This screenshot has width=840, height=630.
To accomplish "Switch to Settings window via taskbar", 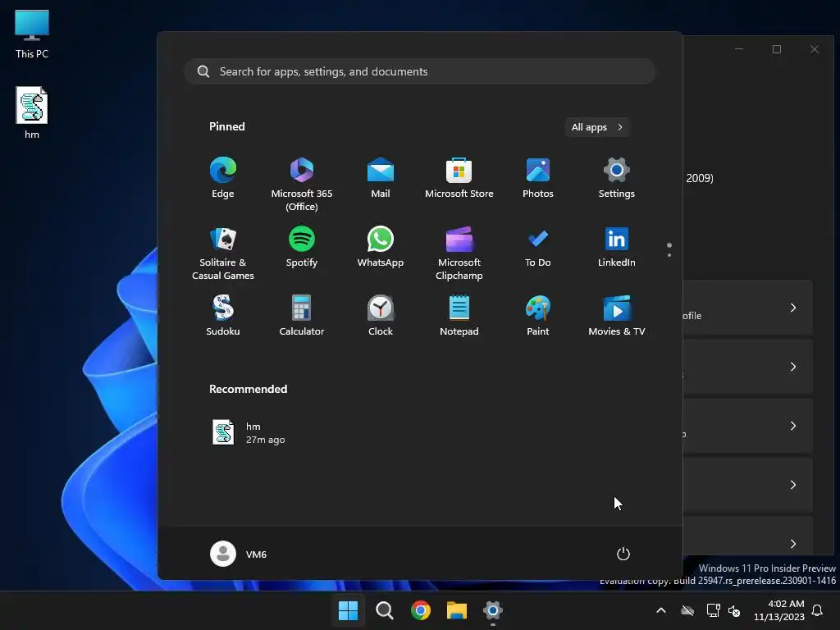I will tap(493, 610).
